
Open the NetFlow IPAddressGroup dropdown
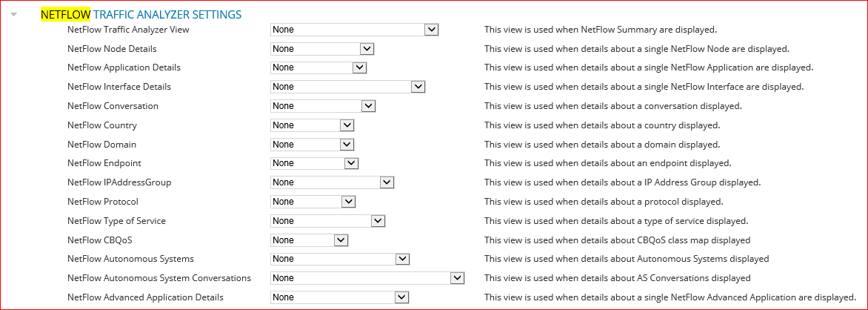coord(332,182)
